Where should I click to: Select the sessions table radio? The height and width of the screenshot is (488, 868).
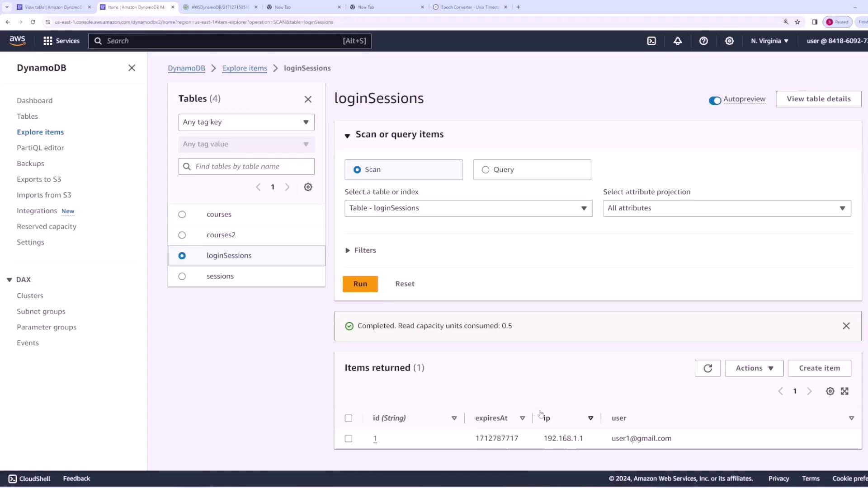click(x=182, y=276)
